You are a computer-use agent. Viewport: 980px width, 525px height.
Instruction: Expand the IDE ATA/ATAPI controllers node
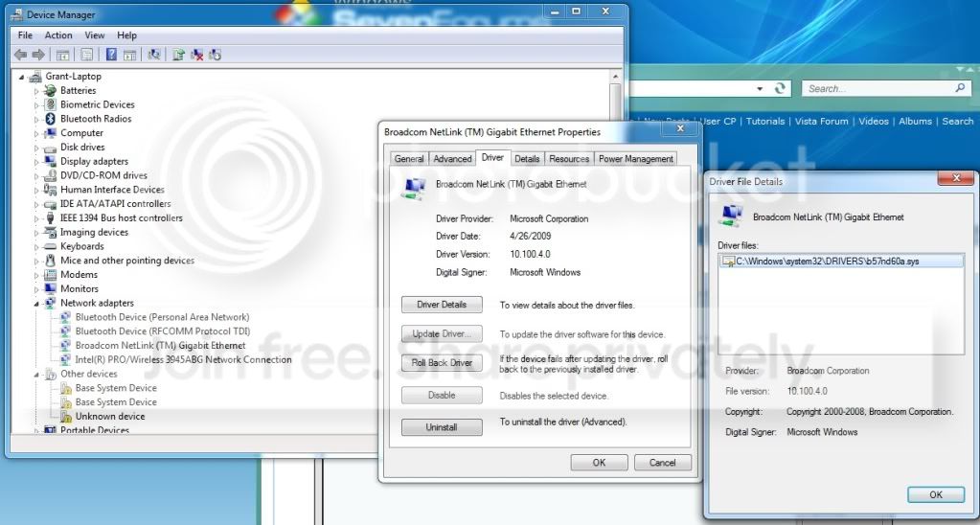point(36,204)
